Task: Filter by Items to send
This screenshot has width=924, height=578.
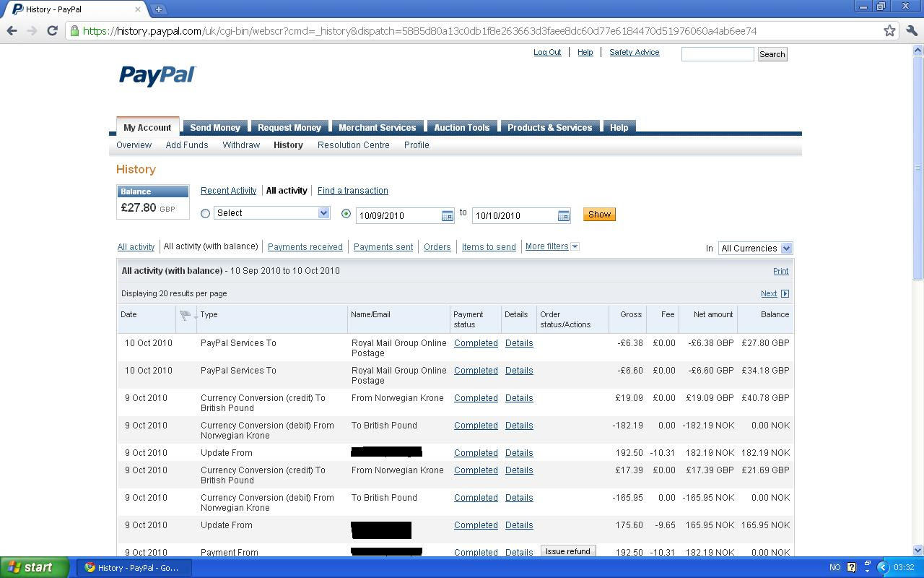Action: point(489,247)
